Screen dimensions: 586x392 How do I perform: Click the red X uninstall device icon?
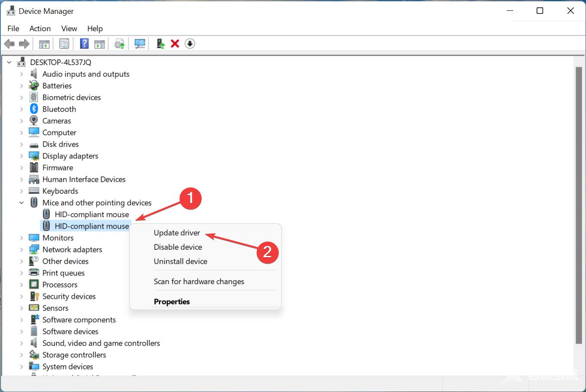[175, 44]
